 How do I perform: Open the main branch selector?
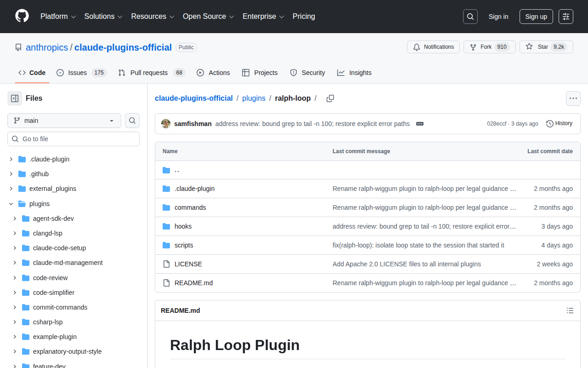tap(64, 121)
